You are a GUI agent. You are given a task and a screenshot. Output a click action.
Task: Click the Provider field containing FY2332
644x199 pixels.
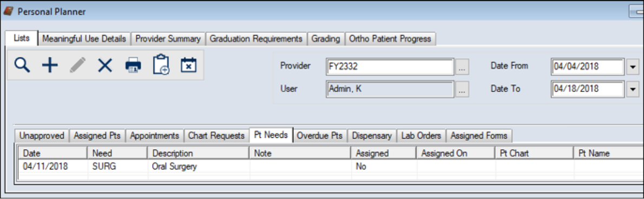click(390, 67)
